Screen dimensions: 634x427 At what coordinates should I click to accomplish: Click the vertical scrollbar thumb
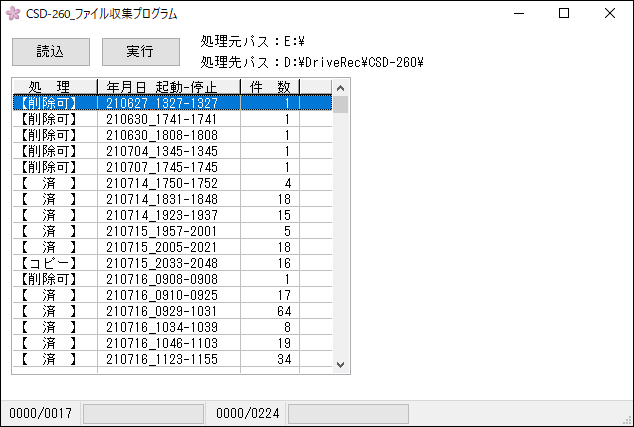point(340,104)
